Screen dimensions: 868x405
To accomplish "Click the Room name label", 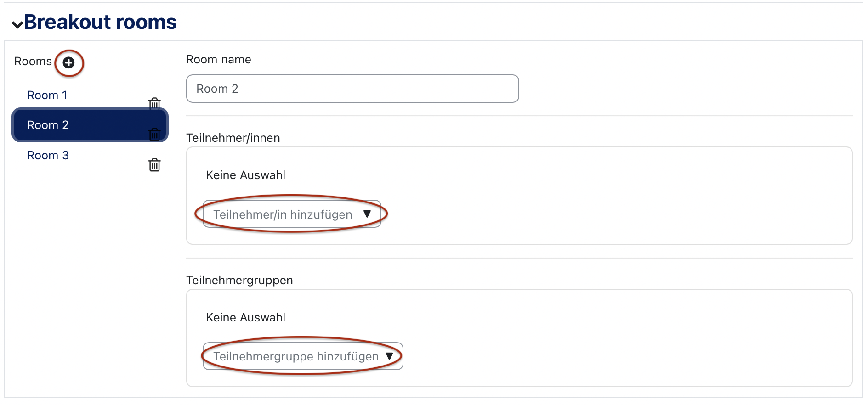I will coord(218,60).
